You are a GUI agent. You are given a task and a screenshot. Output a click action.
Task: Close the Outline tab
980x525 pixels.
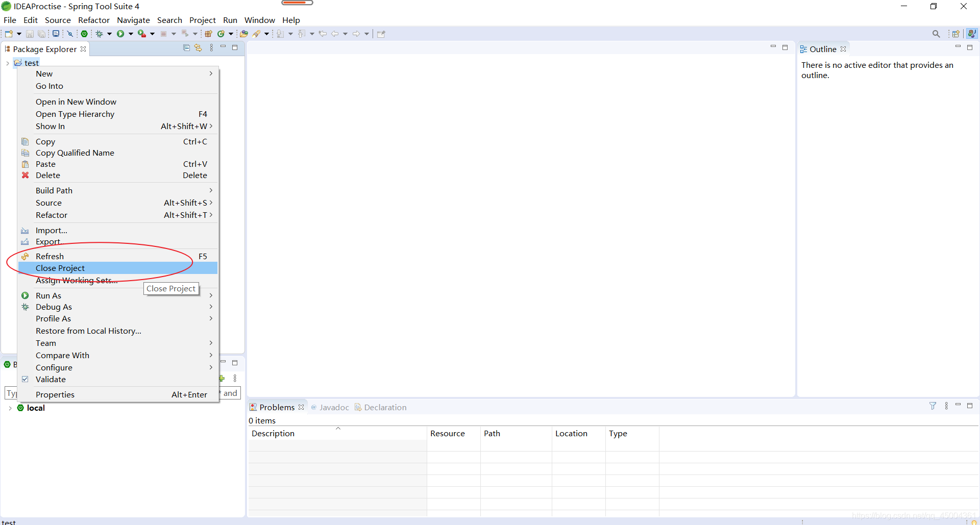pos(843,49)
